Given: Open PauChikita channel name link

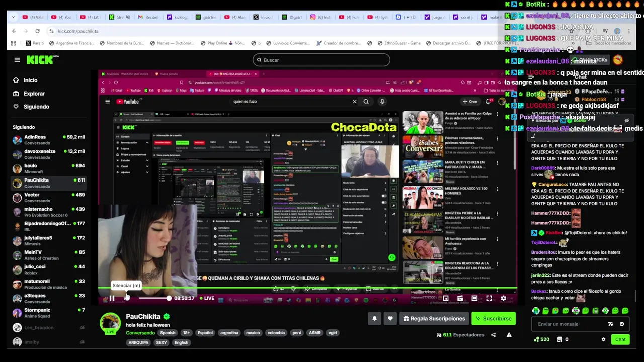Looking at the screenshot, I should click(x=143, y=316).
